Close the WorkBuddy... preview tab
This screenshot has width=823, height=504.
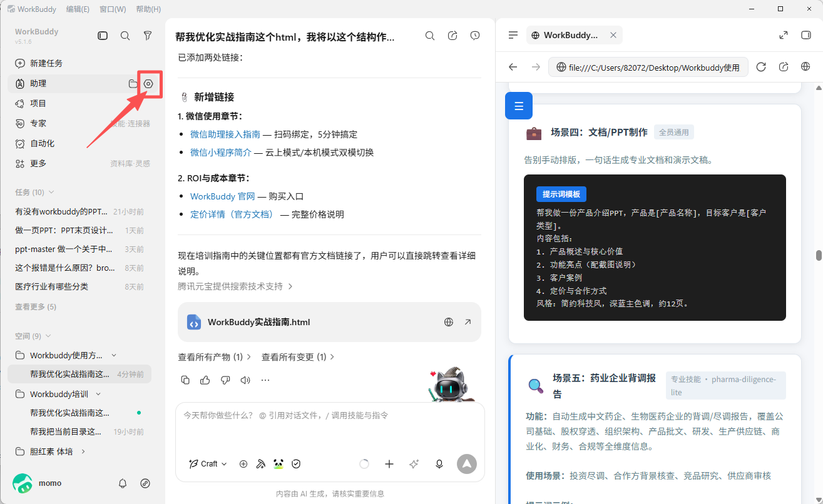613,35
